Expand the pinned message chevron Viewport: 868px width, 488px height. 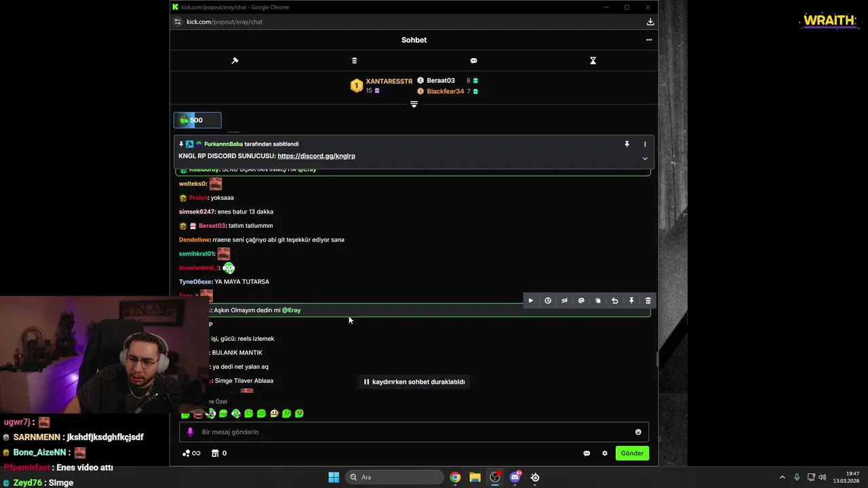coord(645,159)
